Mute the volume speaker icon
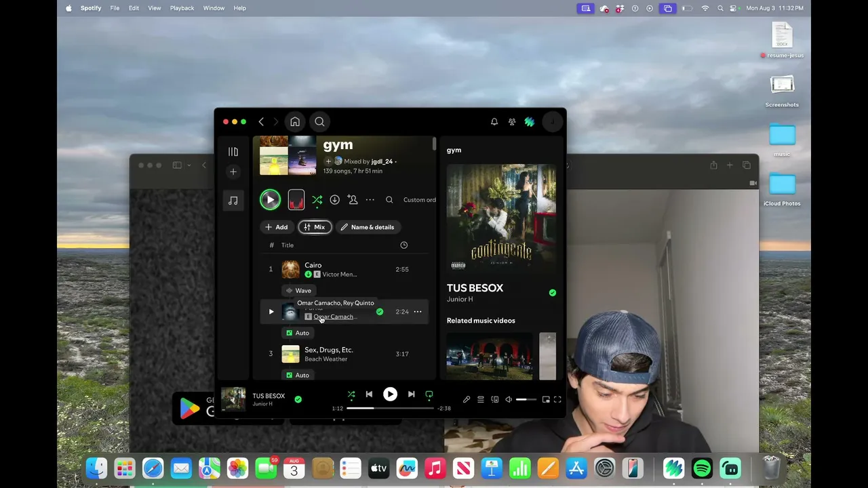This screenshot has width=868, height=488. pyautogui.click(x=509, y=400)
